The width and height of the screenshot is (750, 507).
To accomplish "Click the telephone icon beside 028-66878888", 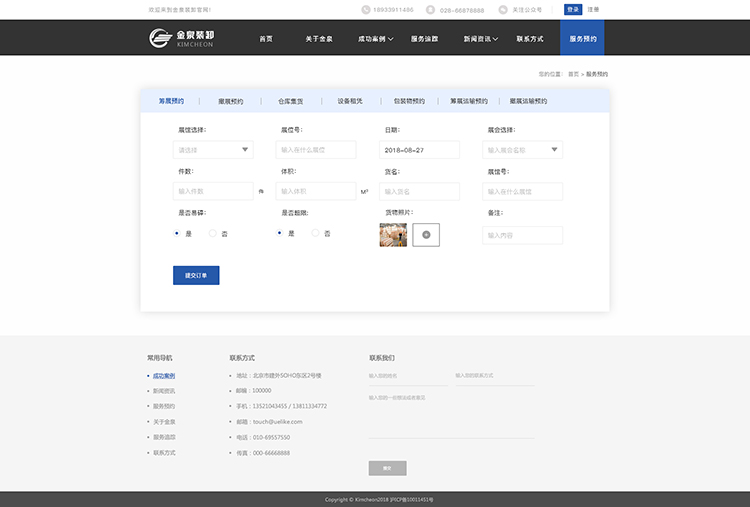I will [x=430, y=10].
